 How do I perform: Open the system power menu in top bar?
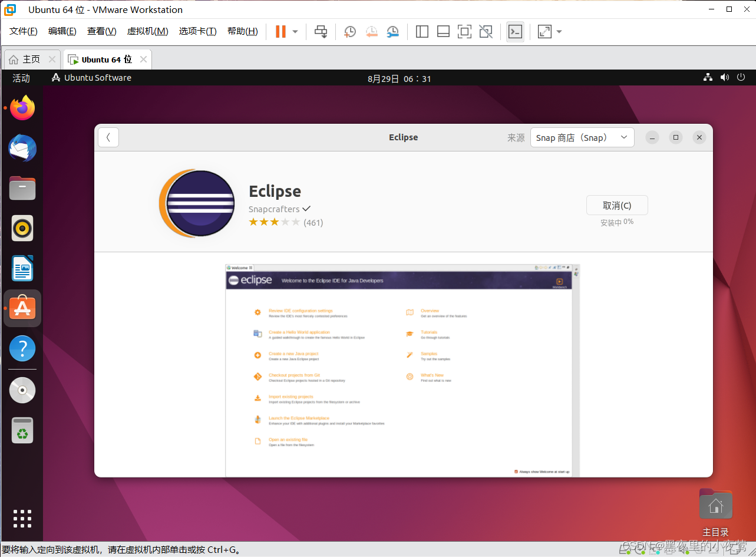pyautogui.click(x=741, y=77)
